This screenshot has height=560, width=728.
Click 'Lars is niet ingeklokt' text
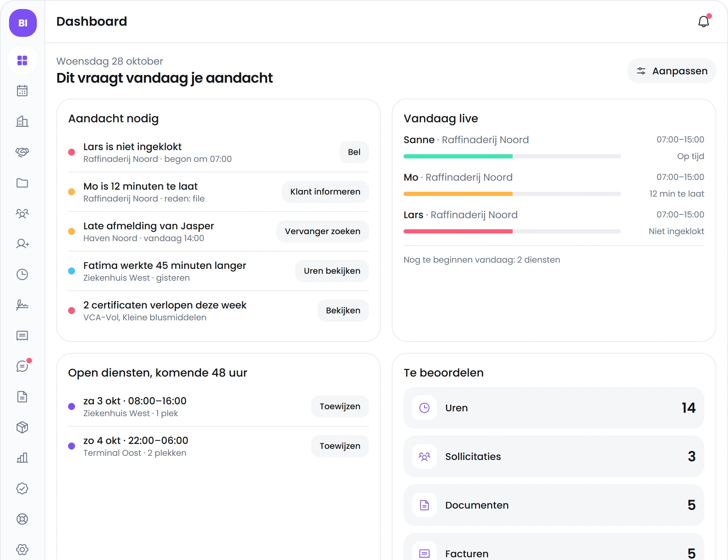coord(132,147)
